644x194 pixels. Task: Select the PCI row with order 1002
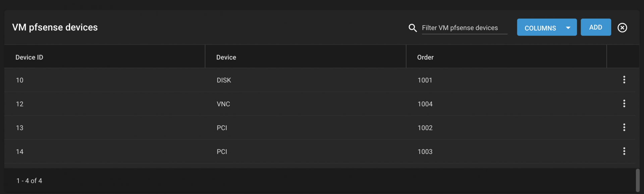click(320, 128)
